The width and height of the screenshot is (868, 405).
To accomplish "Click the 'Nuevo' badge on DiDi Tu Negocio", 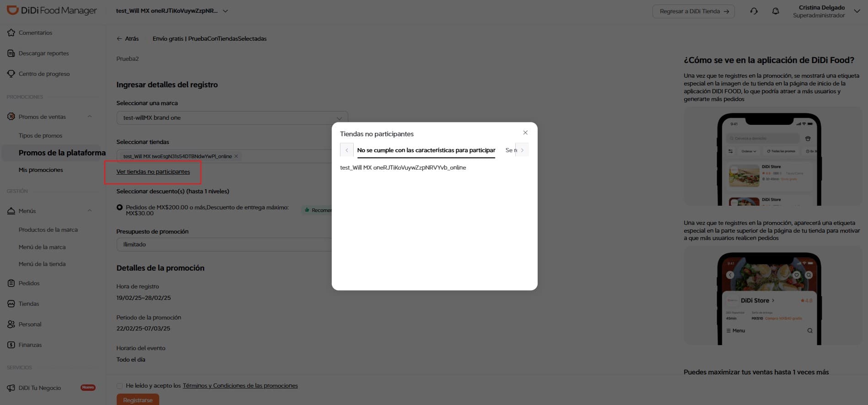I will [x=88, y=388].
